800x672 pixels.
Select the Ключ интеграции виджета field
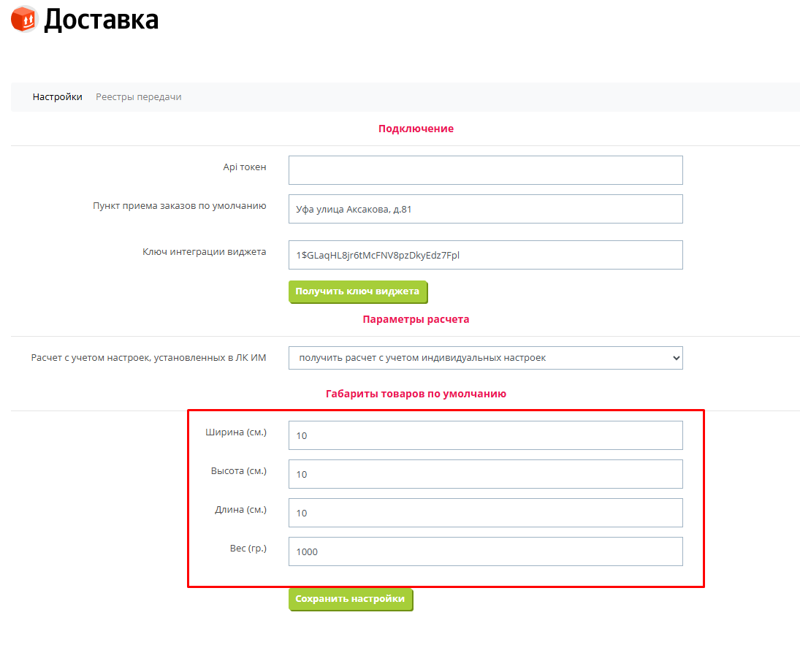coord(485,255)
